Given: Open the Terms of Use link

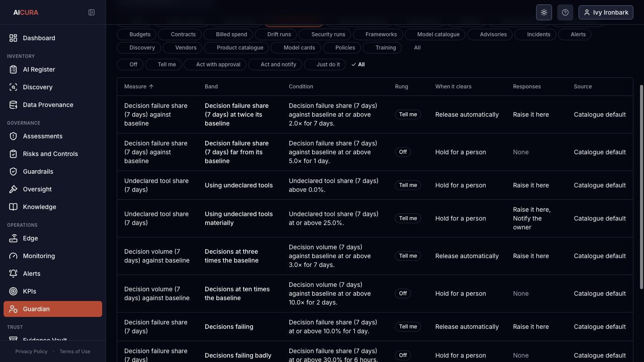Looking at the screenshot, I should tap(75, 351).
